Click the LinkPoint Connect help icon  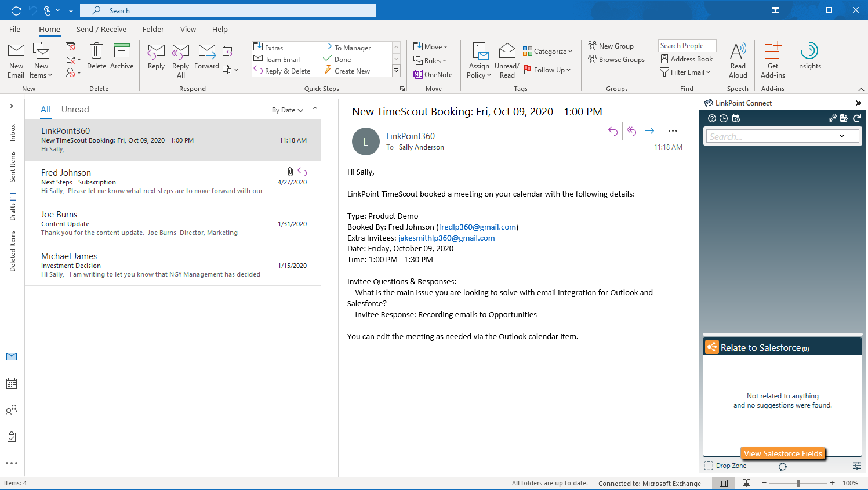tap(712, 118)
